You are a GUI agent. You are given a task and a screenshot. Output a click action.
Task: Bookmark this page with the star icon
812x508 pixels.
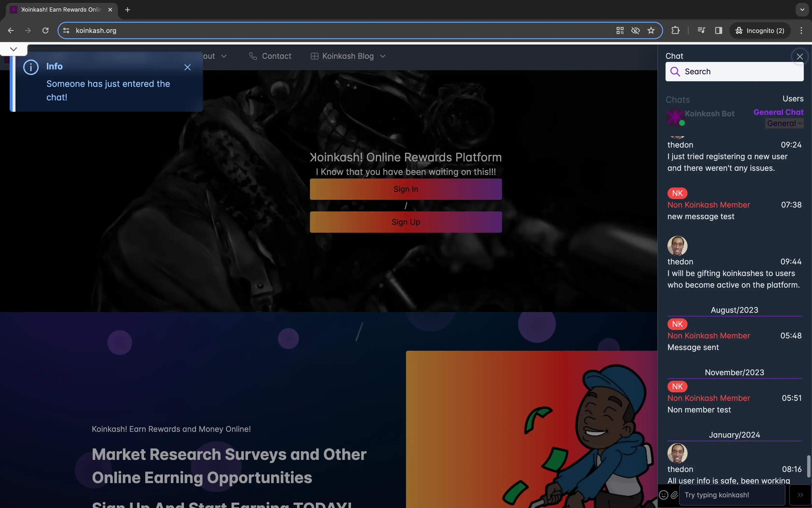(651, 30)
